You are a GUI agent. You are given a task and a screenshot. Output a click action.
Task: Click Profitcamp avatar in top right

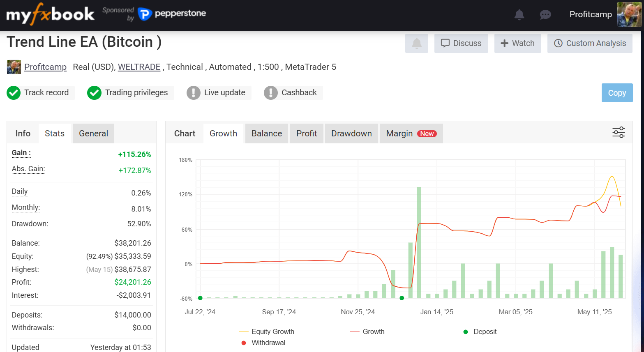tap(629, 14)
